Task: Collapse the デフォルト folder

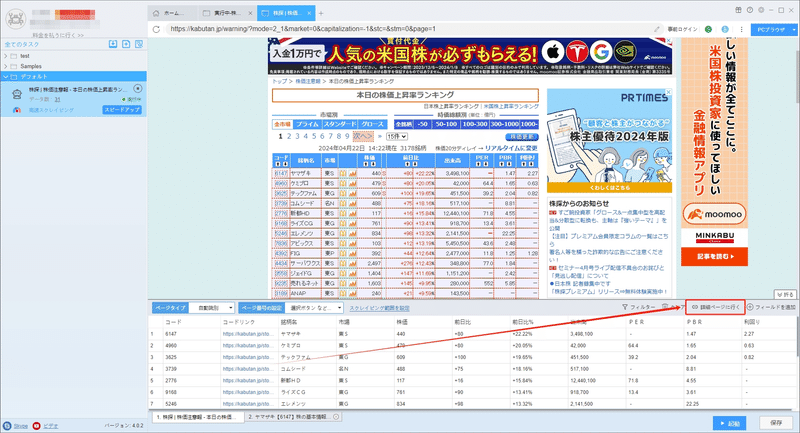Action: [x=6, y=77]
